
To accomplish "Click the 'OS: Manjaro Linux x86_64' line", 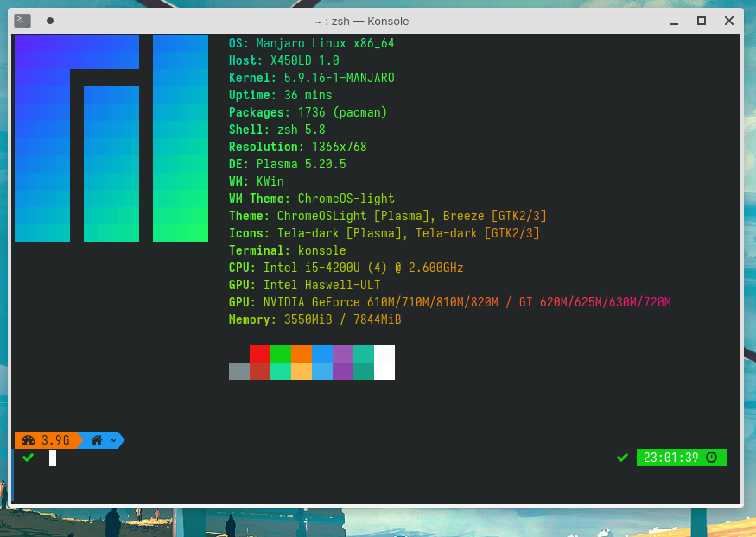I will (x=311, y=43).
